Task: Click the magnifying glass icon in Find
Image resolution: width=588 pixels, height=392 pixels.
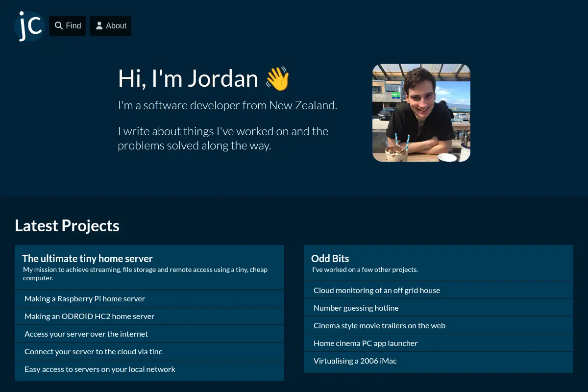Action: click(59, 25)
